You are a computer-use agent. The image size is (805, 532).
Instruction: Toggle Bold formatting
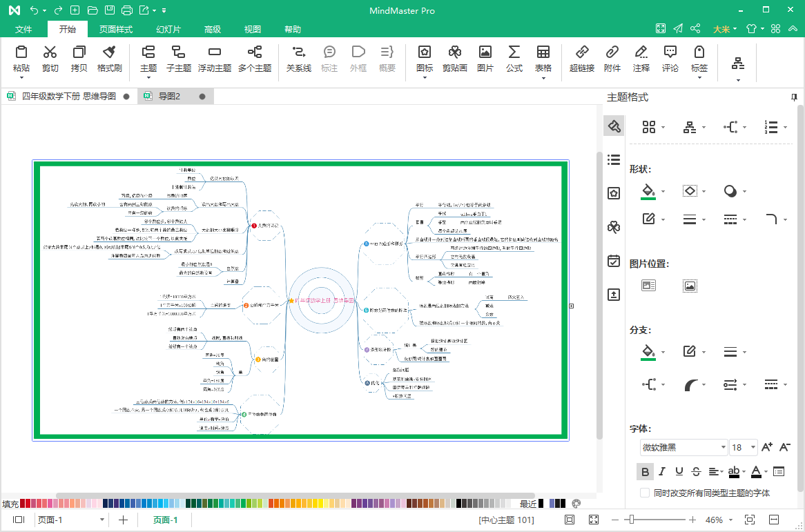pos(645,471)
